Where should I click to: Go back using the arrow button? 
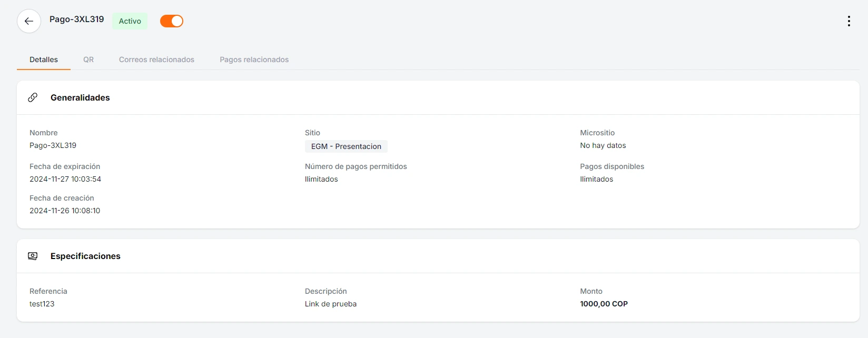(29, 21)
